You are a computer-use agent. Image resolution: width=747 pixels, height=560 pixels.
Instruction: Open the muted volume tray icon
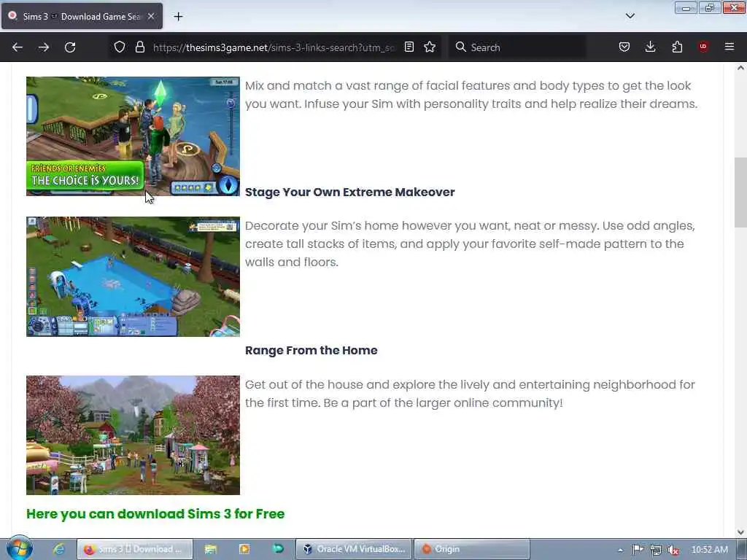(673, 550)
